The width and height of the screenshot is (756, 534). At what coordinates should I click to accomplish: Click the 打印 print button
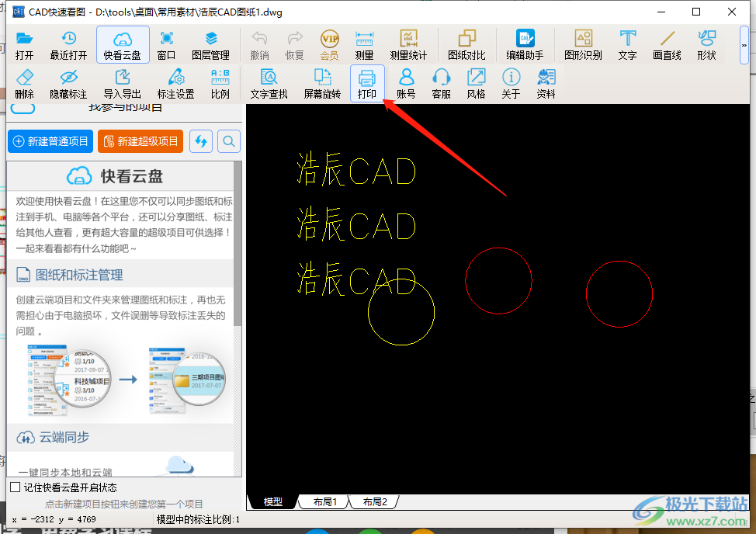pyautogui.click(x=367, y=83)
